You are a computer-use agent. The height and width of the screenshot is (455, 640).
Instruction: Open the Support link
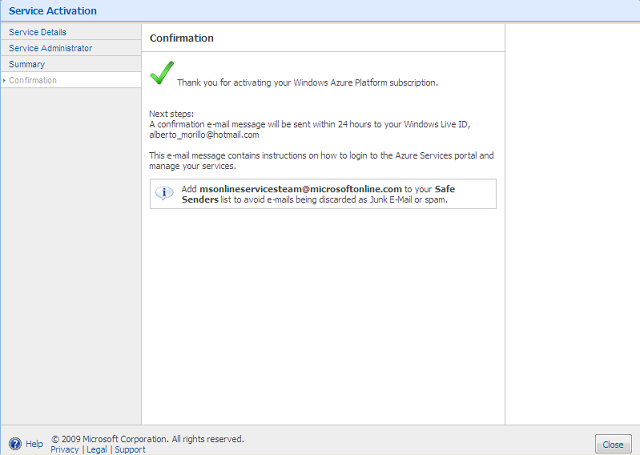pos(130,450)
